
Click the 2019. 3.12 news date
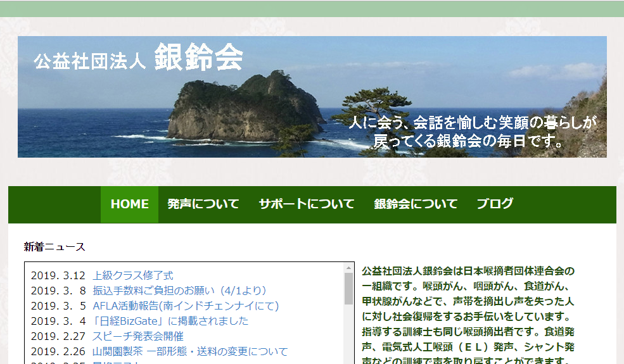click(58, 275)
